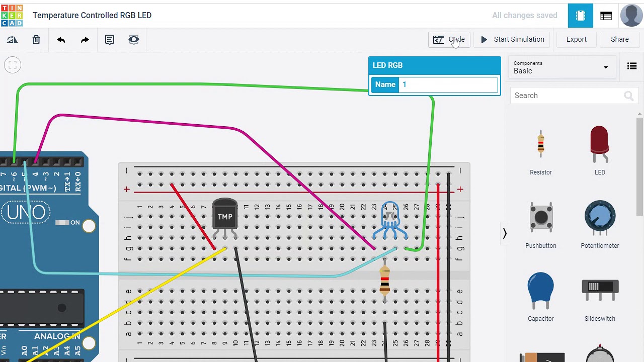Click Zoom to fit icon
Screen dimensions: 644x362
click(x=13, y=65)
